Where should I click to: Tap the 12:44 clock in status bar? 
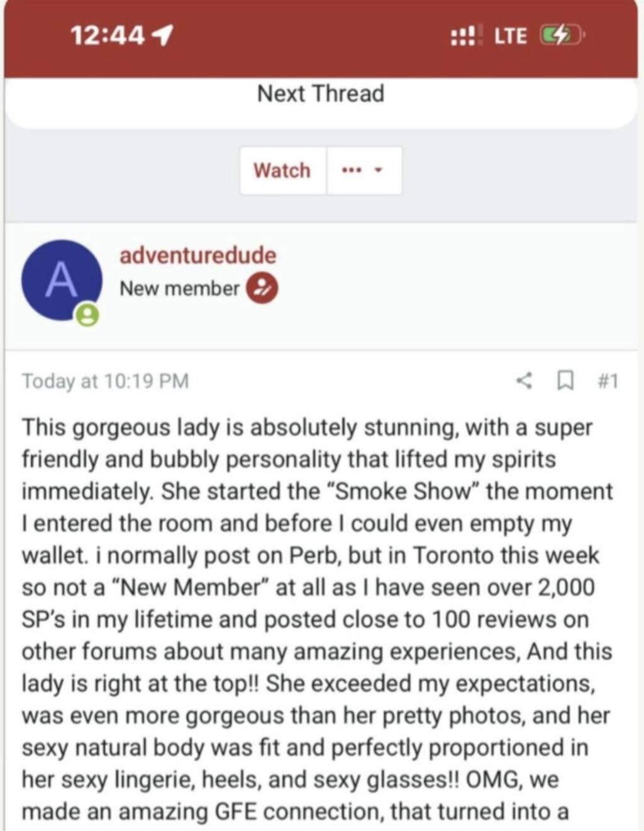click(x=108, y=36)
